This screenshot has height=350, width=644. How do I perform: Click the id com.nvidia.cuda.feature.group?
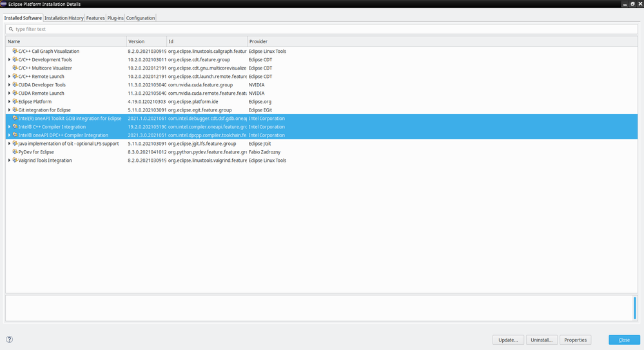coord(200,84)
